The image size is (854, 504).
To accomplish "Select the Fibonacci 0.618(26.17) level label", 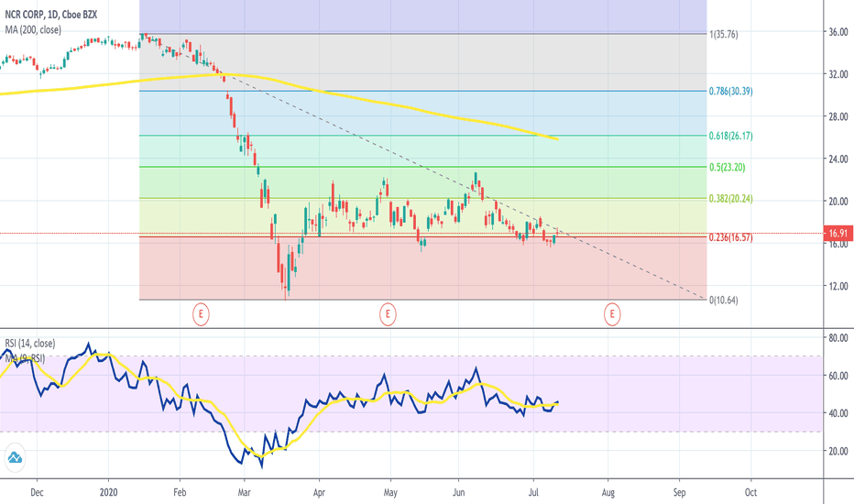I will pos(731,136).
